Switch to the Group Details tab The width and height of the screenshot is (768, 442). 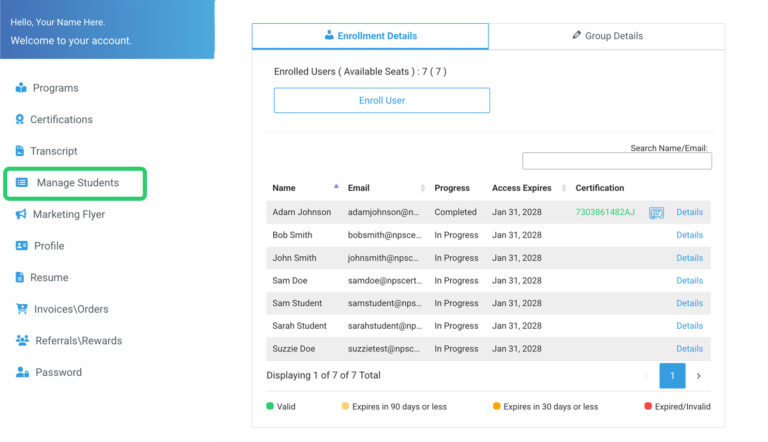click(607, 36)
